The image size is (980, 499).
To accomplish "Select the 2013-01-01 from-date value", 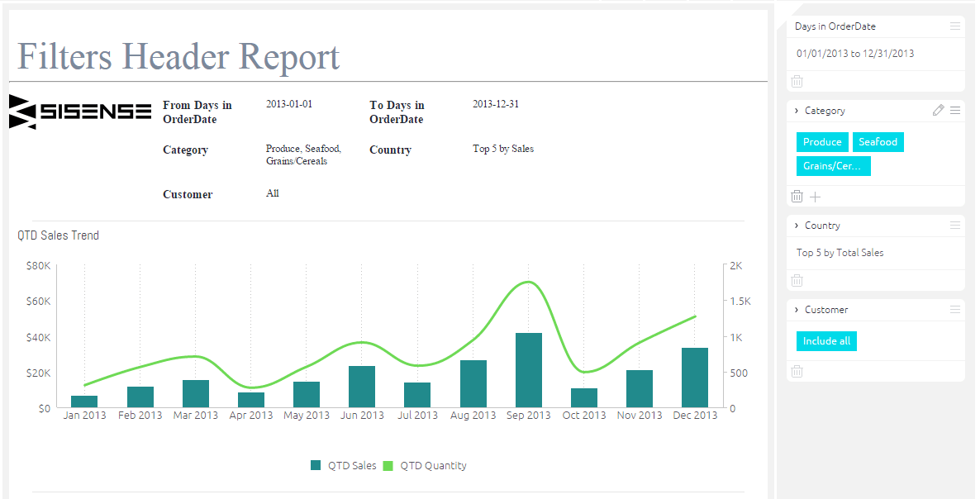I will coord(288,104).
